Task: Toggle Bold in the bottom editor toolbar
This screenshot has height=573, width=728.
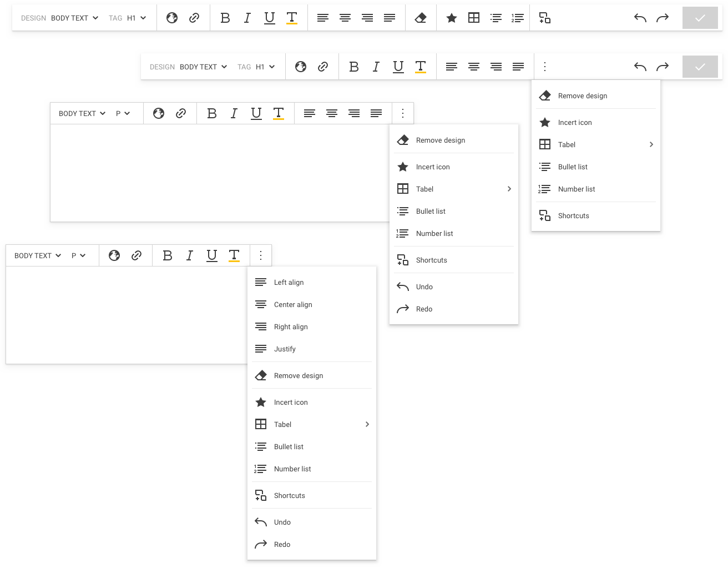Action: (168, 255)
